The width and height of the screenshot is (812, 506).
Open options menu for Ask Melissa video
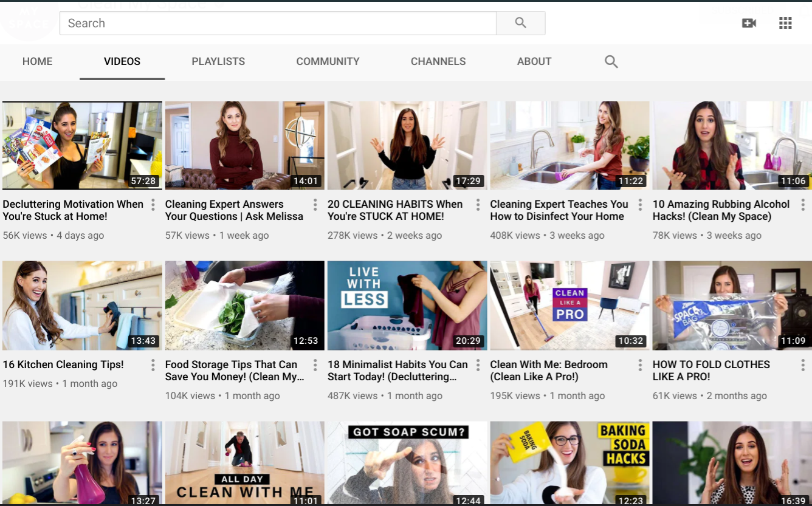pos(315,205)
